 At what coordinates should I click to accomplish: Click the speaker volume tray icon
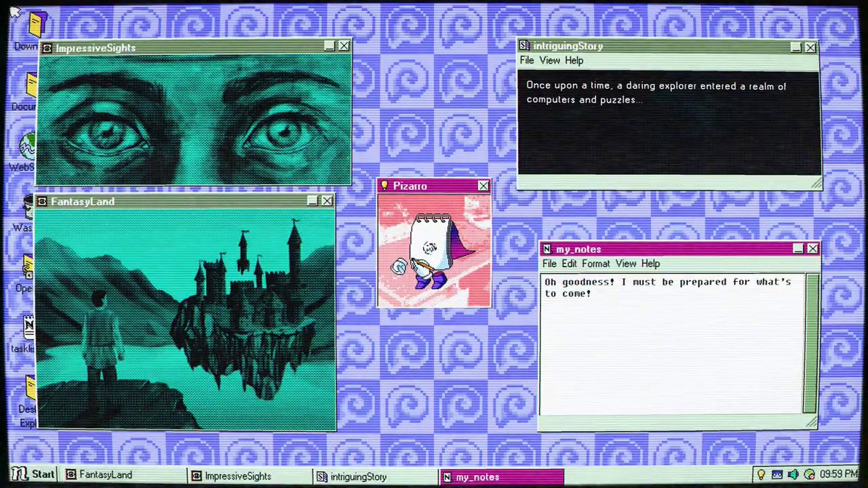click(793, 475)
